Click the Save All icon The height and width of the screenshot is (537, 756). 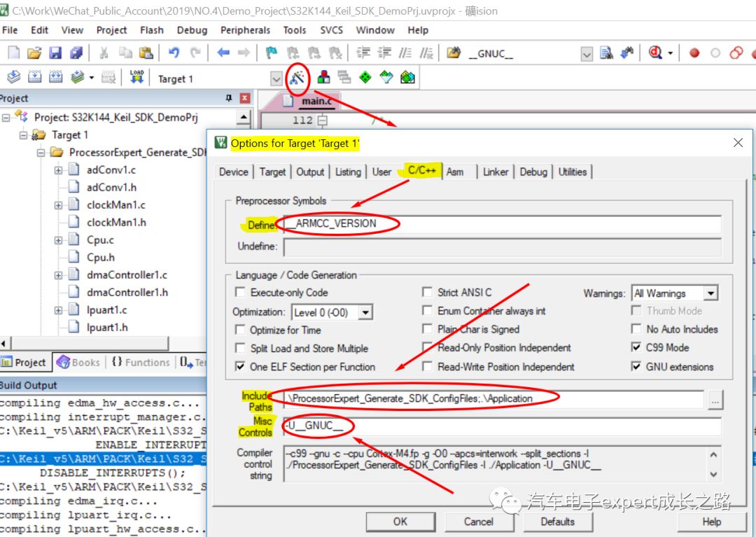pyautogui.click(x=76, y=53)
